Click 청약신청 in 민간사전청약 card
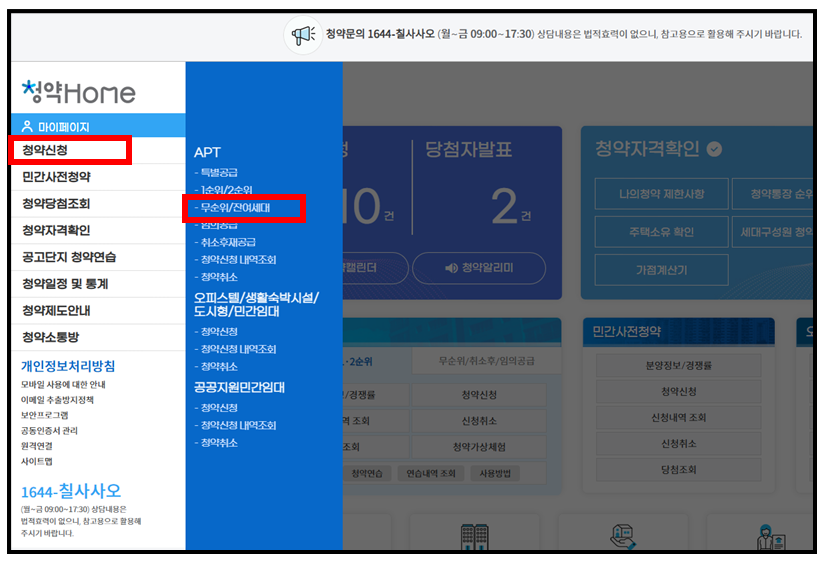 678,392
